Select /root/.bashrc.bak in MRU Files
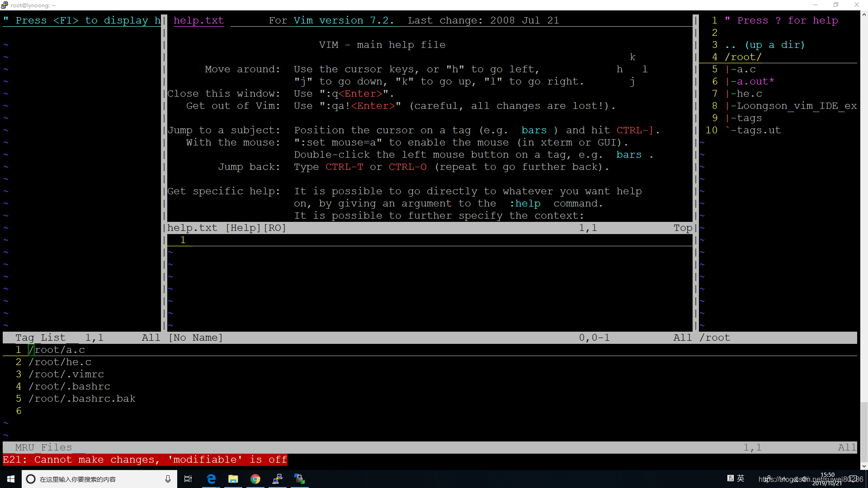 point(82,399)
